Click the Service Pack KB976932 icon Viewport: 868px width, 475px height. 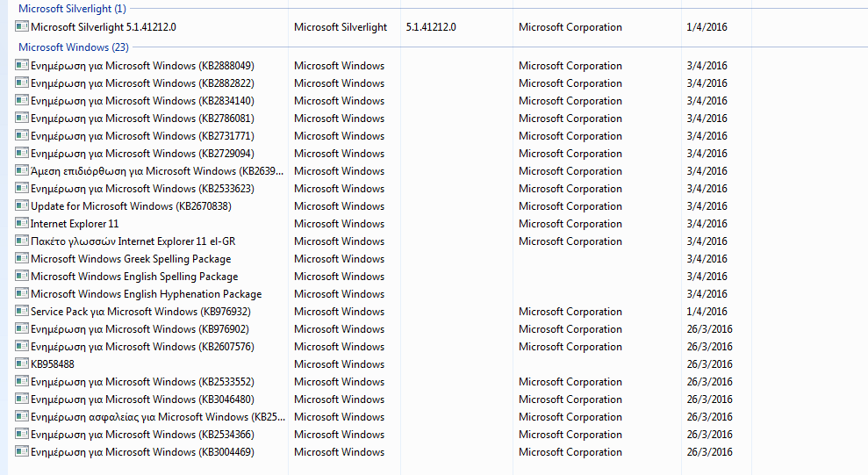click(x=22, y=311)
